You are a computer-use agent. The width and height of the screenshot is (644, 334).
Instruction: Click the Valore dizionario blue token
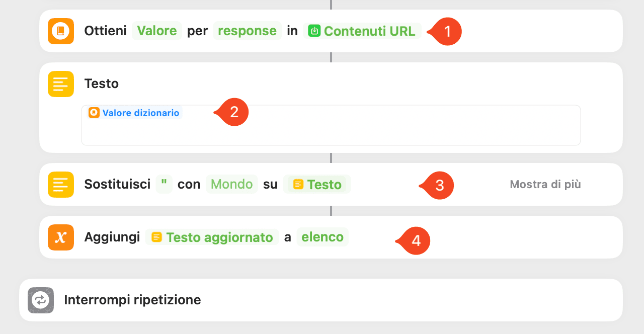[x=134, y=113]
